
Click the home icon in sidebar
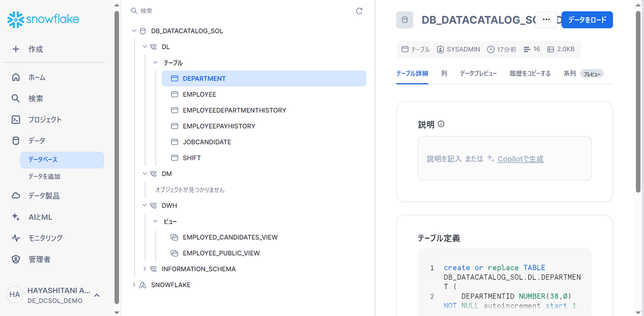(16, 77)
